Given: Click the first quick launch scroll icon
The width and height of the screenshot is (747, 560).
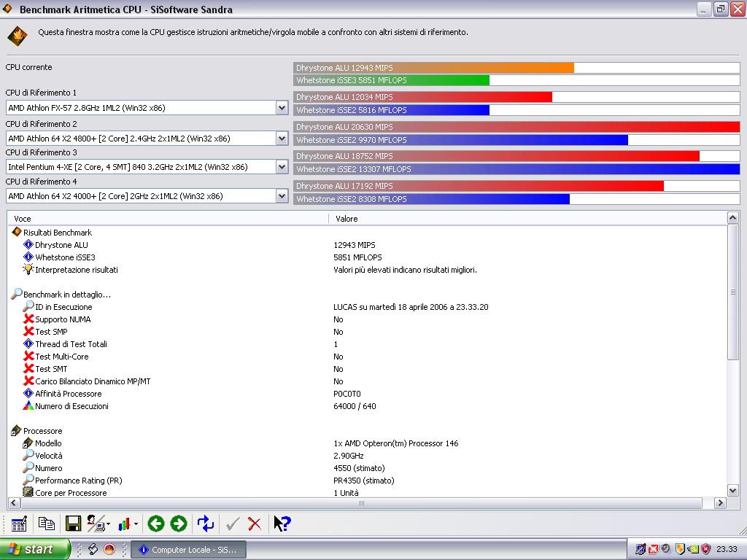Looking at the screenshot, I should coord(93,550).
